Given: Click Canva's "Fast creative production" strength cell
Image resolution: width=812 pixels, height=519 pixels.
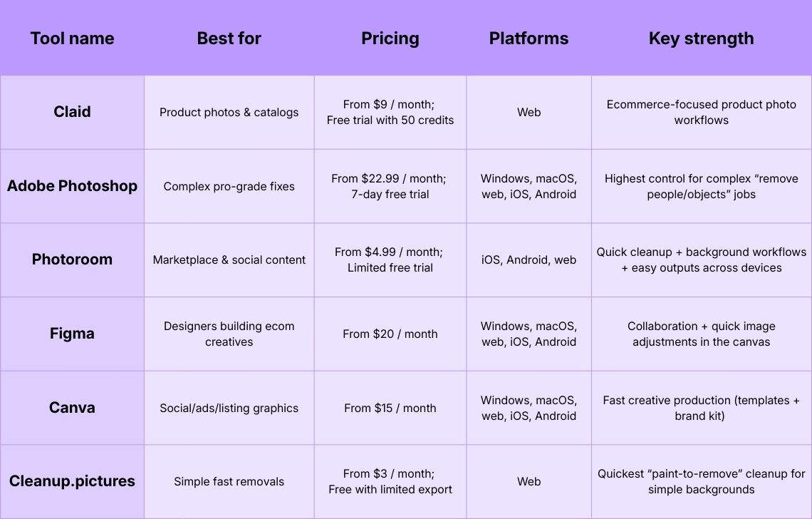Looking at the screenshot, I should coord(701,408).
